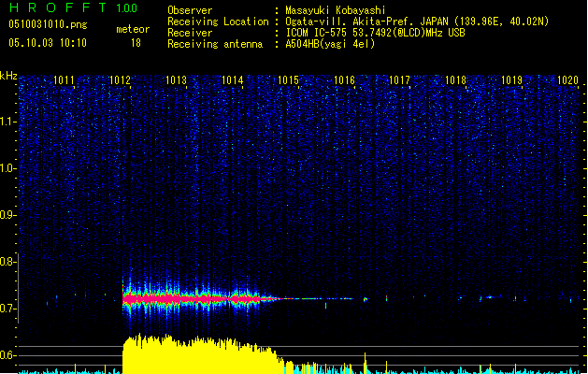This screenshot has width=588, height=374.
Task: Click the 1013 time axis marker
Action: click(x=176, y=80)
